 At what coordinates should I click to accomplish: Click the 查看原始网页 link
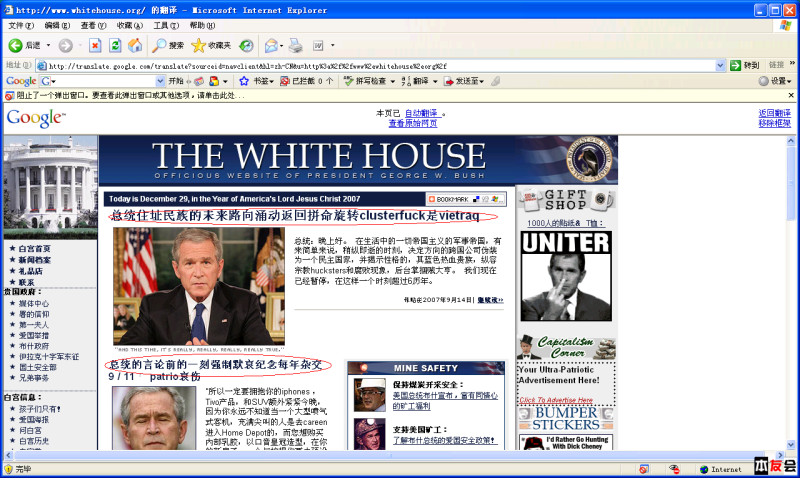click(x=412, y=124)
